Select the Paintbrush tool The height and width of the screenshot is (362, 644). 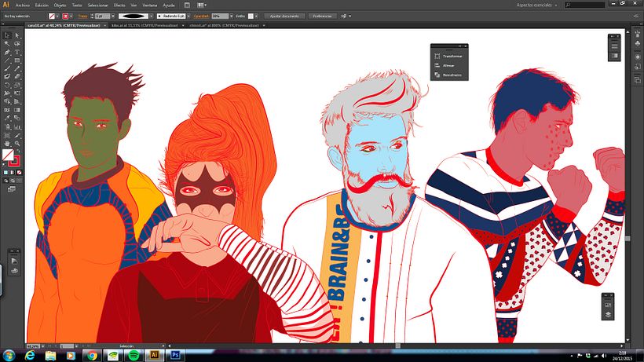[x=7, y=68]
